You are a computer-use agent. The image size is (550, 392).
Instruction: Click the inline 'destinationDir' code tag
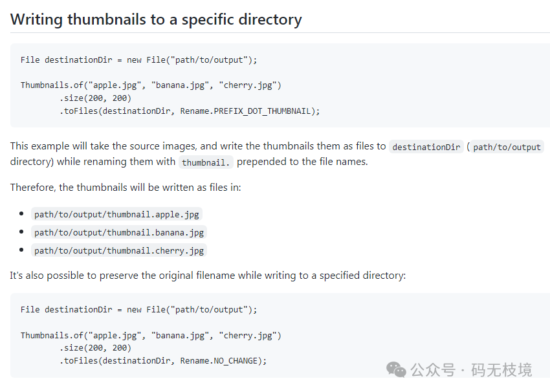click(426, 147)
